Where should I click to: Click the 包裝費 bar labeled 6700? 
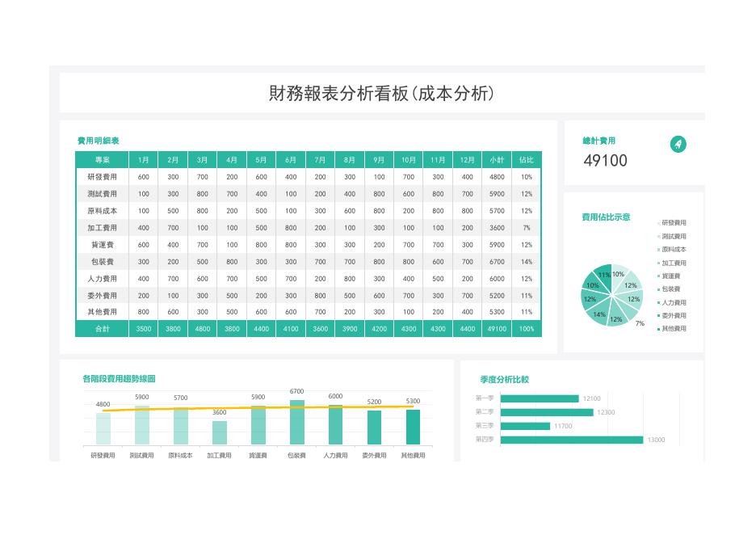(297, 422)
